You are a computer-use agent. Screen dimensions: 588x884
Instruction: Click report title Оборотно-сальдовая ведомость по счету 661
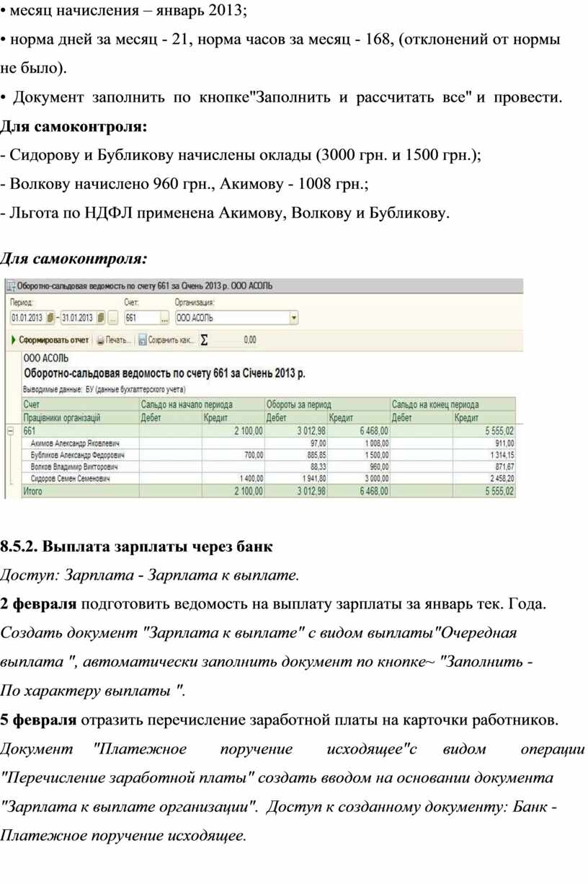[165, 374]
